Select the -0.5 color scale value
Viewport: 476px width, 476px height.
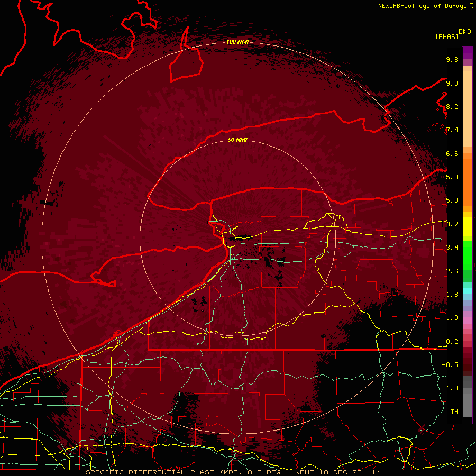[x=450, y=364]
